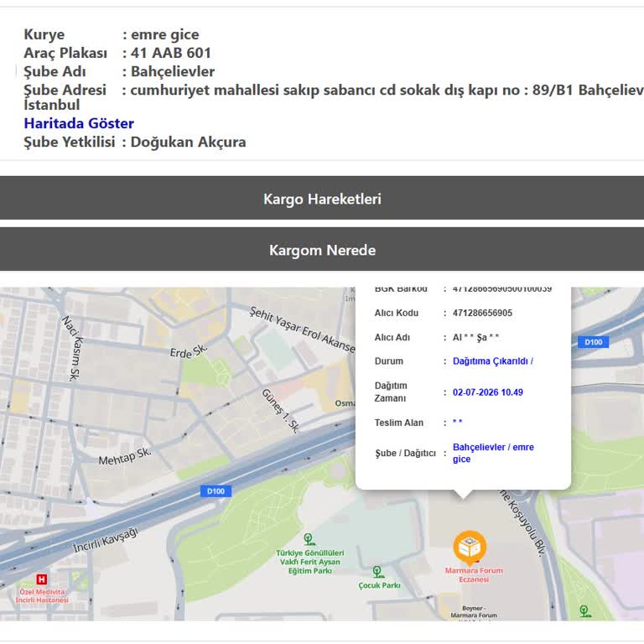Click the Güneş 1. Sk. street label
This screenshot has height=644, width=644.
point(281,411)
